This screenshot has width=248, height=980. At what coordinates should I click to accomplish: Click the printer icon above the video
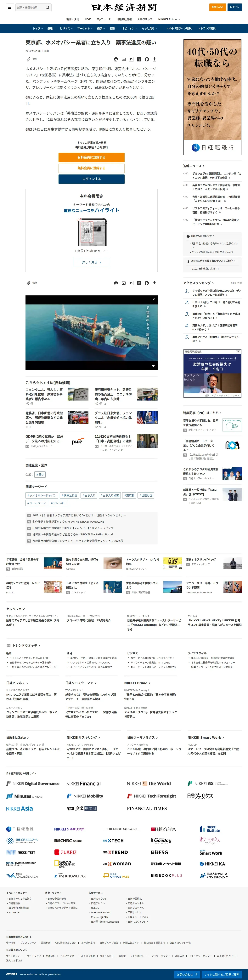pyautogui.click(x=116, y=283)
